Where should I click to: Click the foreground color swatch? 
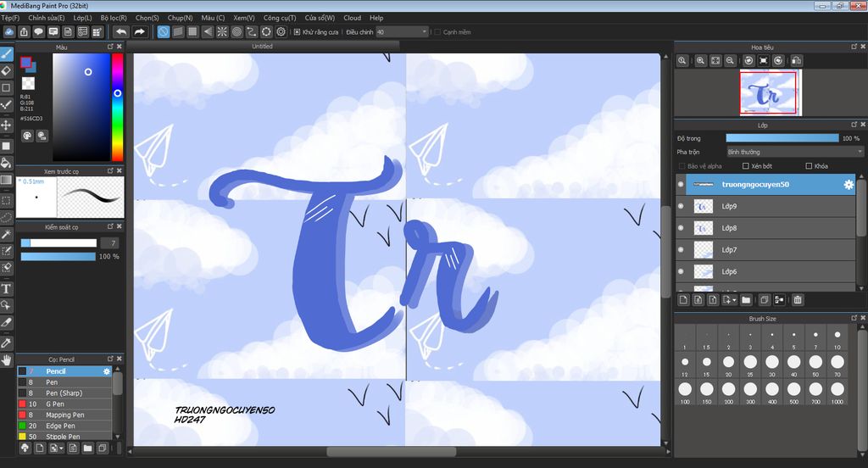click(x=25, y=62)
